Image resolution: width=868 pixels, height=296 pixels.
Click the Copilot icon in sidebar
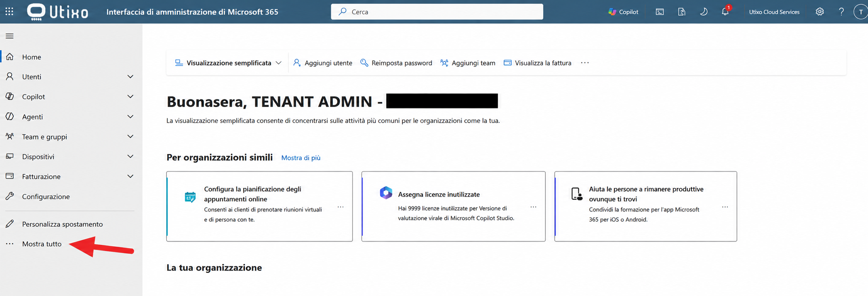pyautogui.click(x=10, y=96)
